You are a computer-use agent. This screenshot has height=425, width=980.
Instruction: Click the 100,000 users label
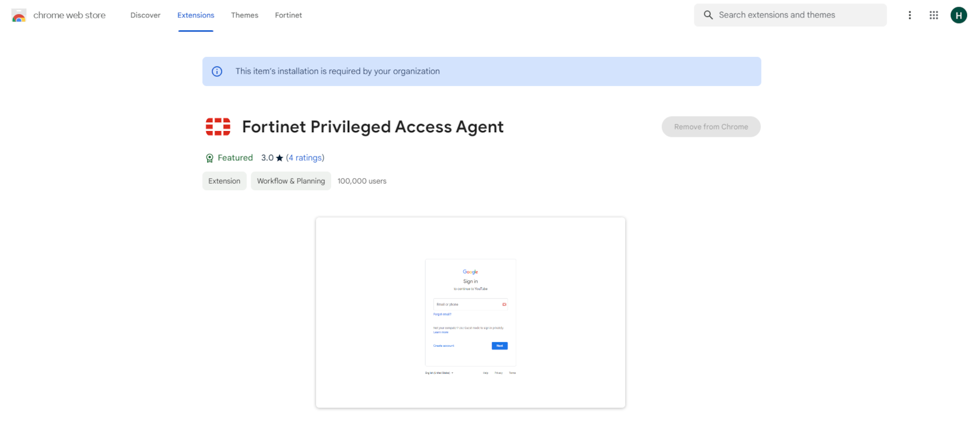tap(362, 181)
